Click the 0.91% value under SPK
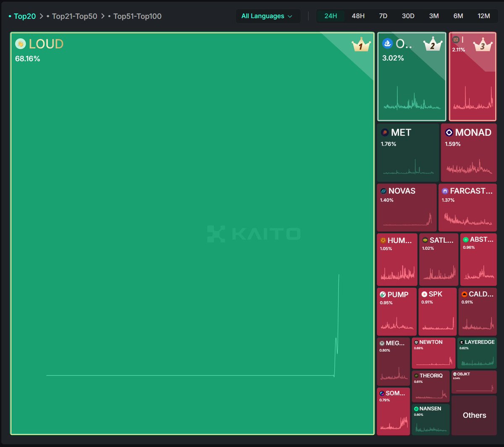 point(427,302)
